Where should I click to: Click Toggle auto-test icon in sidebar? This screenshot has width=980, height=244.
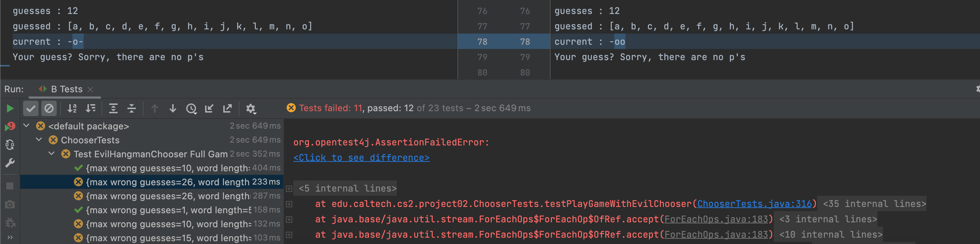[10, 145]
